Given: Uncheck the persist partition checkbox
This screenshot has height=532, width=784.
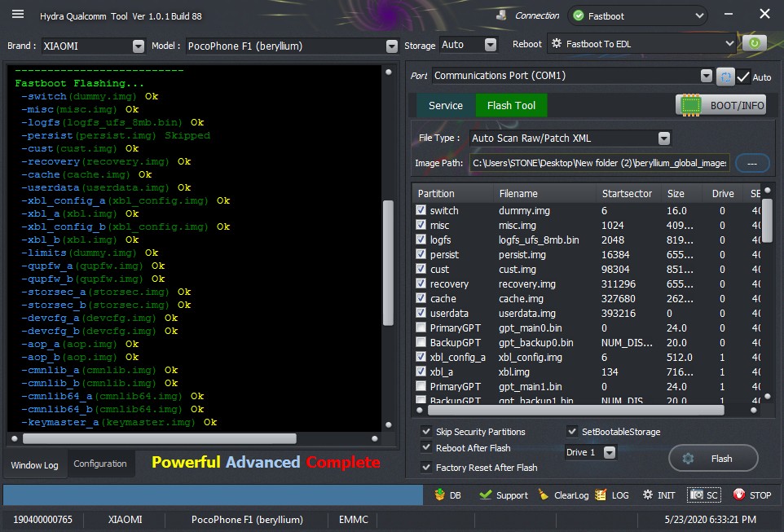Looking at the screenshot, I should pyautogui.click(x=421, y=254).
